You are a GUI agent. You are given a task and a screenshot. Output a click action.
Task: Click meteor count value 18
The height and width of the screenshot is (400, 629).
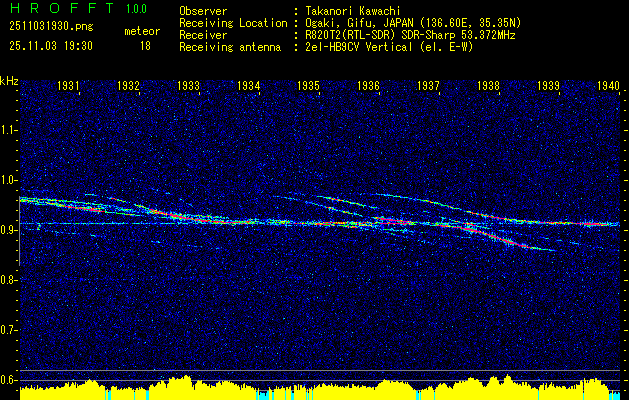(x=145, y=46)
